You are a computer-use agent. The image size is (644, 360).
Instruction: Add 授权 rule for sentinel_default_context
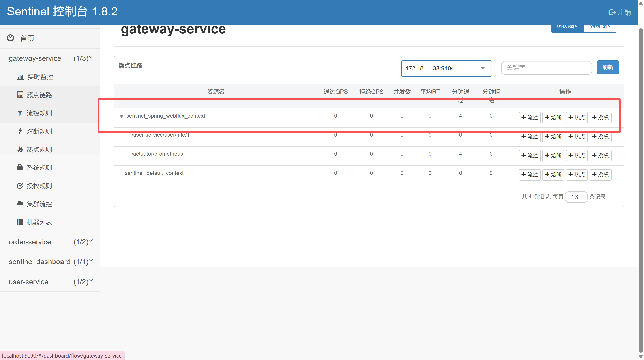click(600, 174)
